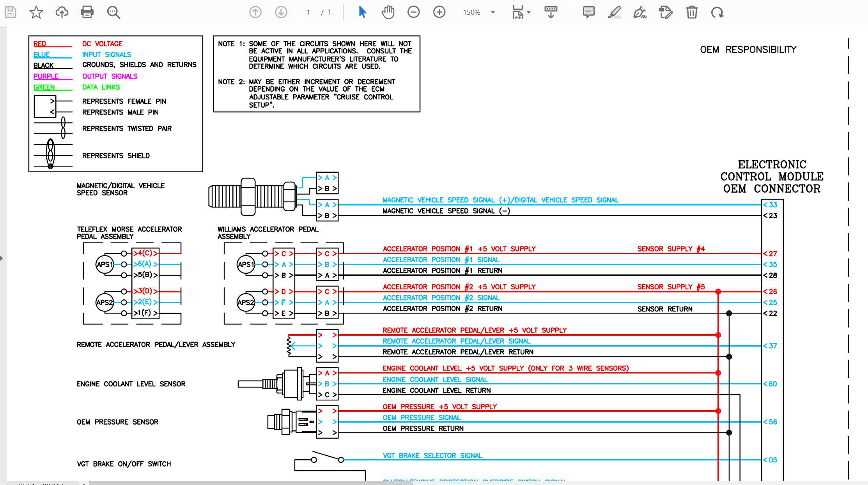Expand the left navigation pane arrow
Image resolution: width=868 pixels, height=485 pixels.
(2, 258)
